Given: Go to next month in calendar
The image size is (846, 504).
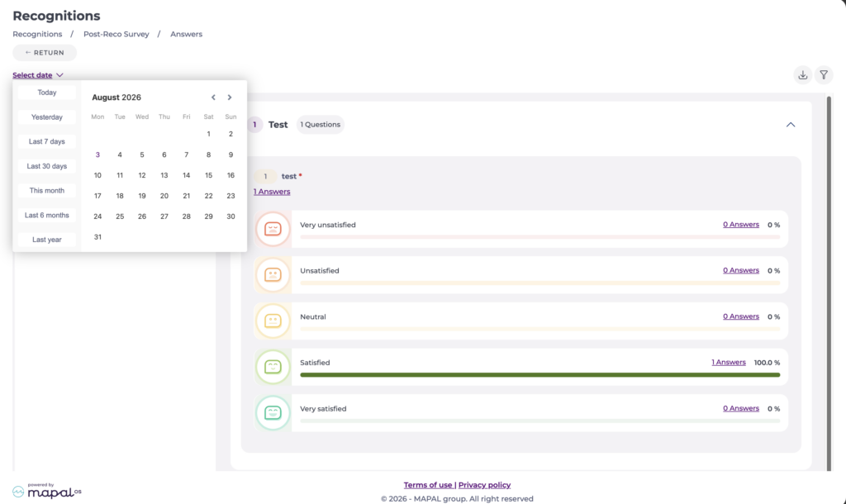Looking at the screenshot, I should pyautogui.click(x=230, y=97).
